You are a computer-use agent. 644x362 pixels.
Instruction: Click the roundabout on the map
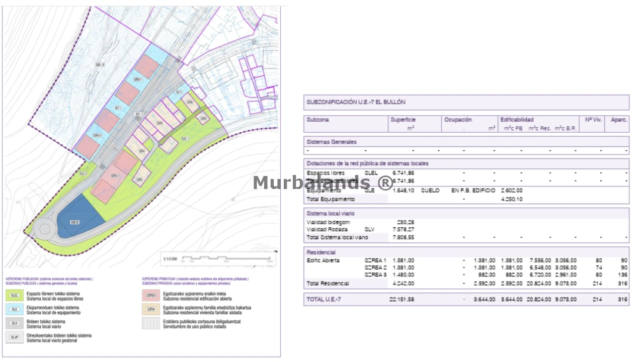pos(45,230)
